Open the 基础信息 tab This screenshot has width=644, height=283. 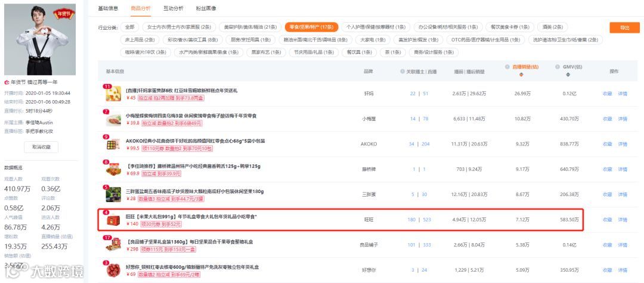click(108, 8)
